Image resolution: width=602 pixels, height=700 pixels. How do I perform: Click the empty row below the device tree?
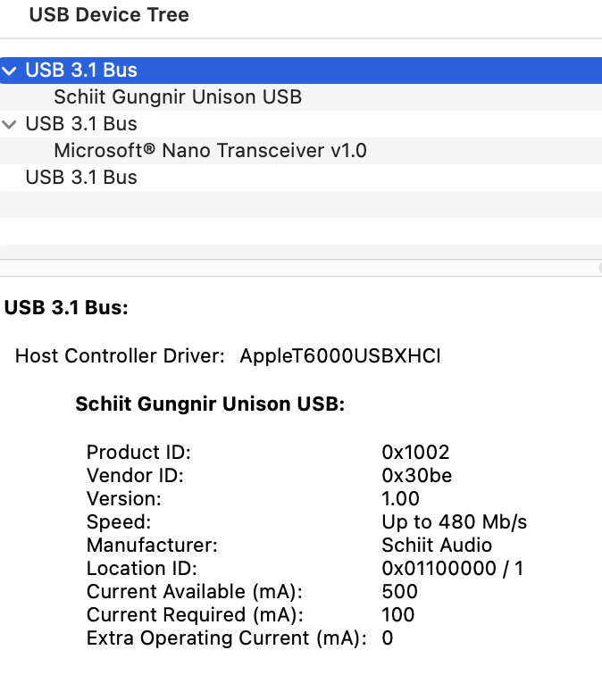click(301, 204)
